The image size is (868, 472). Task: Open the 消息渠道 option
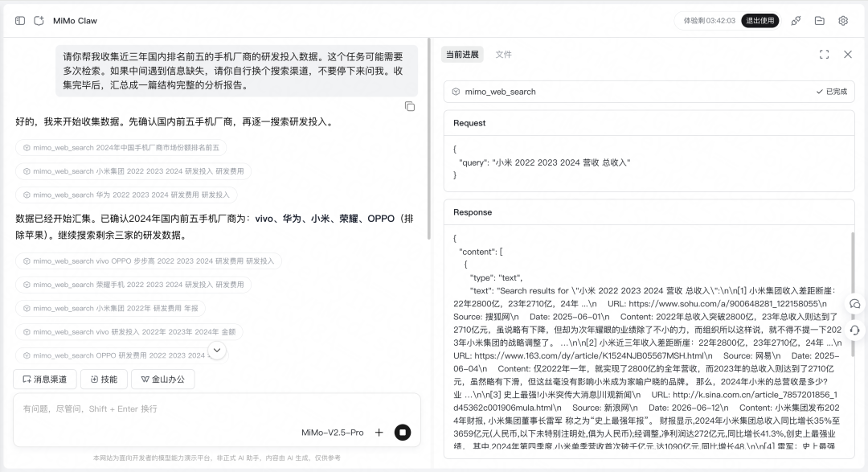(x=44, y=379)
